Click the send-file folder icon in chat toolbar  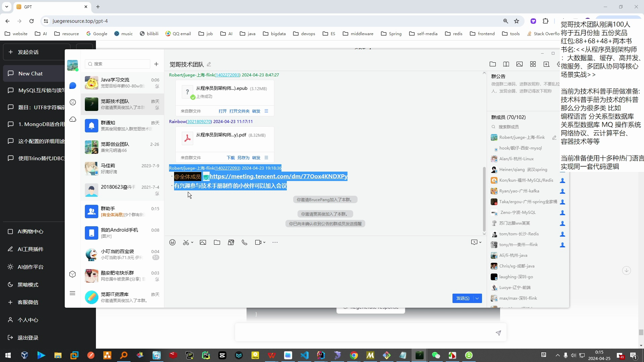click(217, 242)
